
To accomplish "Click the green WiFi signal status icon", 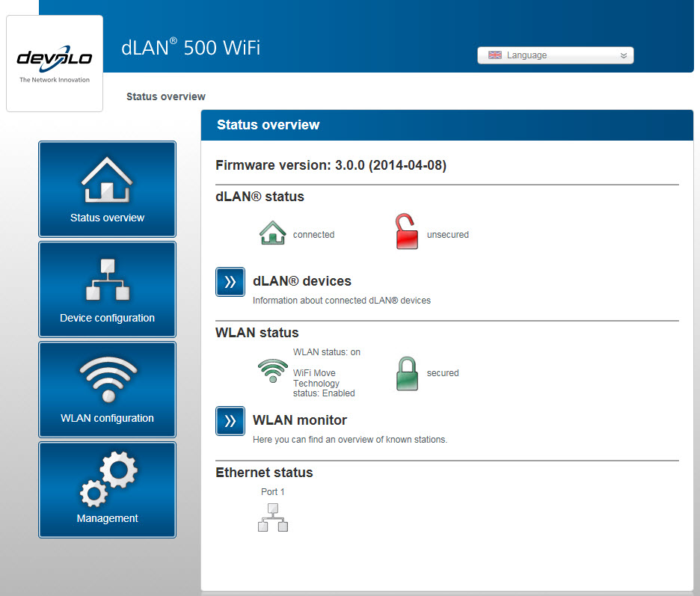I will click(273, 371).
